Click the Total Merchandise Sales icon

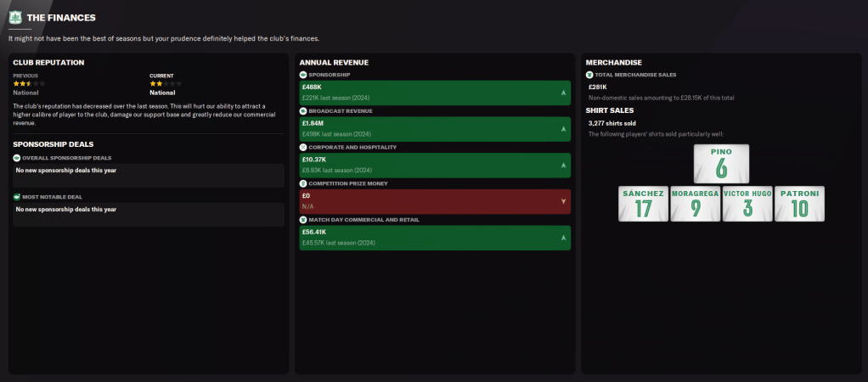[x=589, y=75]
